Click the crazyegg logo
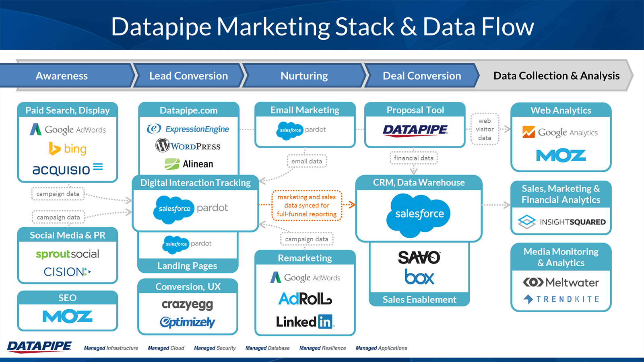 coord(188,305)
